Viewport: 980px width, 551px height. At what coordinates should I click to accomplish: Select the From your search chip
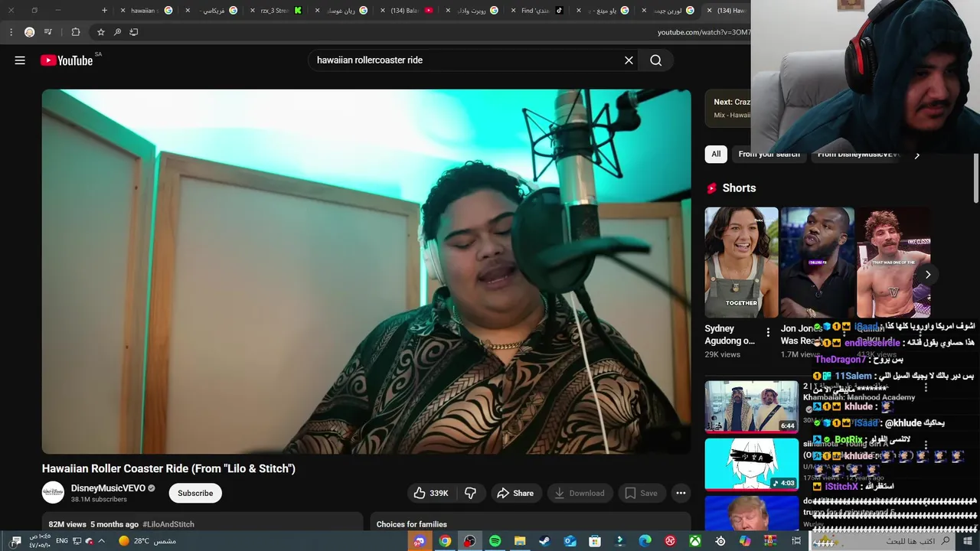769,154
